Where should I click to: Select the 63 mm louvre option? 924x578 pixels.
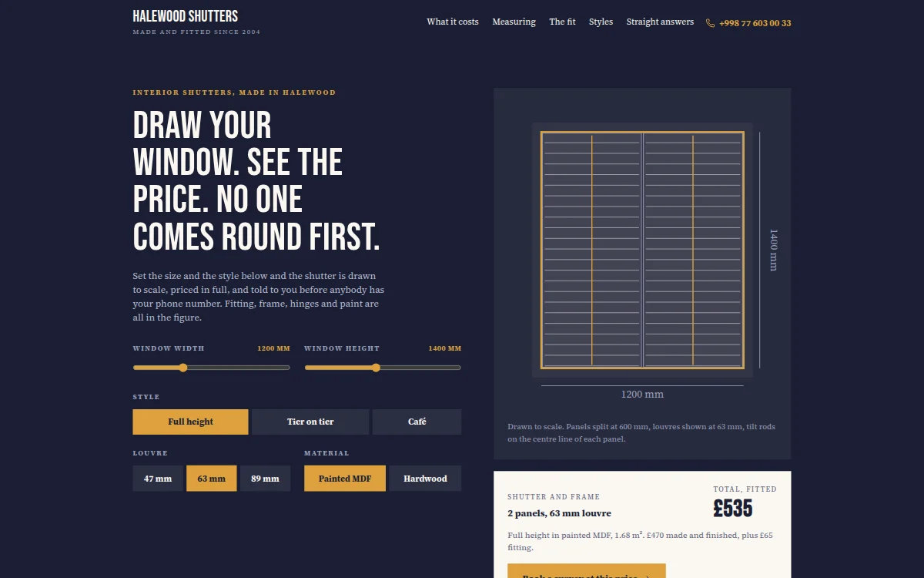pyautogui.click(x=212, y=479)
